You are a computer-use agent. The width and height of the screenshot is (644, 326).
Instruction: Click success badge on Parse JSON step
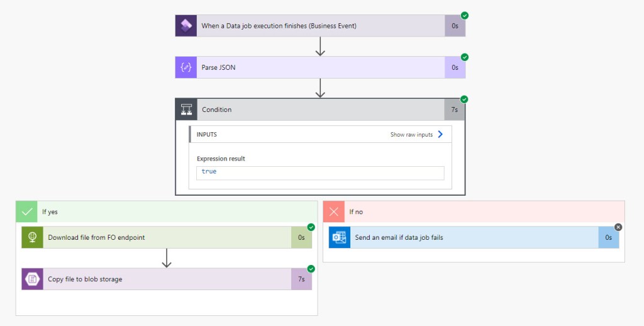tap(464, 57)
